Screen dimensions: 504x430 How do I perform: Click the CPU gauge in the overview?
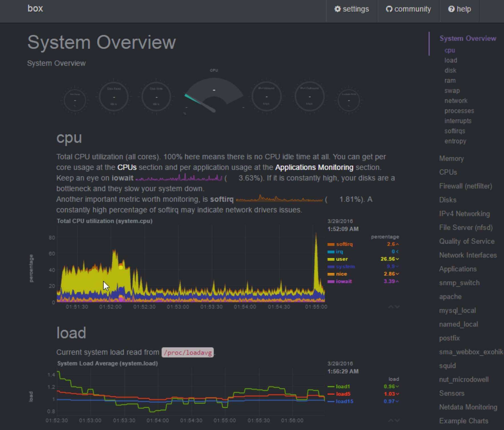[x=214, y=94]
